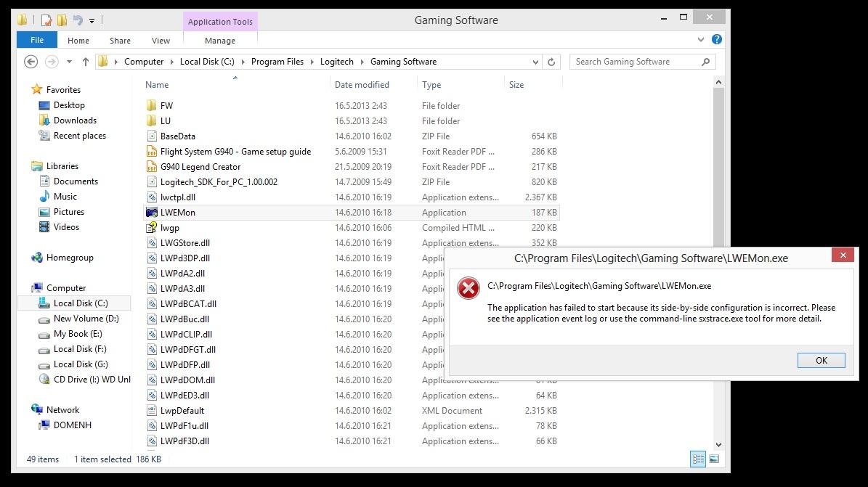
Task: Open the recent locations dropdown
Action: tap(69, 62)
